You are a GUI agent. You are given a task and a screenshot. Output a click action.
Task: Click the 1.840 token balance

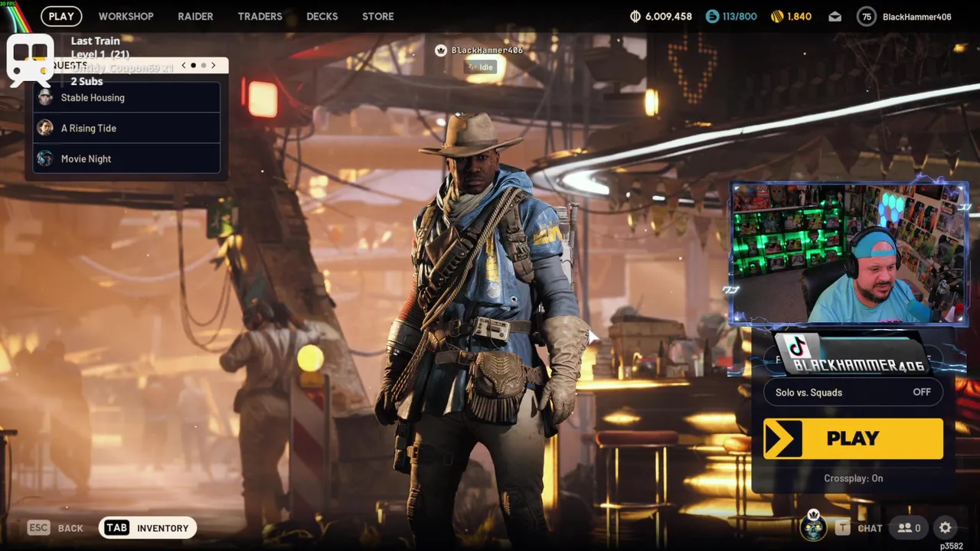pos(799,17)
